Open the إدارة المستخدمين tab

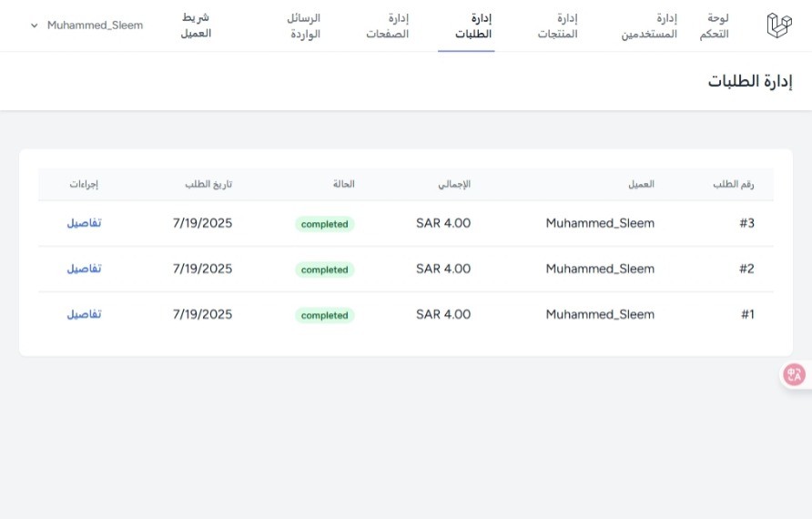[649, 25]
